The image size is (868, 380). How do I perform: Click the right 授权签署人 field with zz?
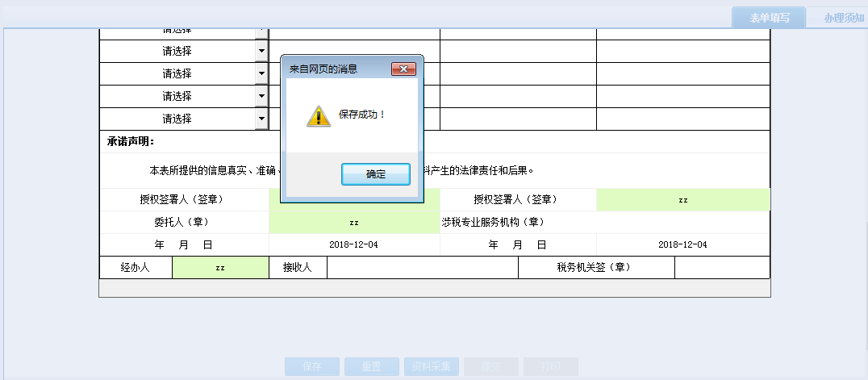682,200
